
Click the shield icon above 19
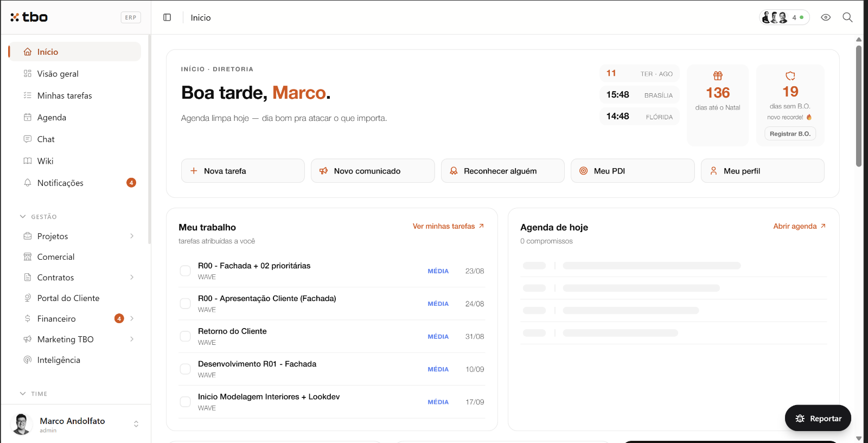tap(790, 76)
